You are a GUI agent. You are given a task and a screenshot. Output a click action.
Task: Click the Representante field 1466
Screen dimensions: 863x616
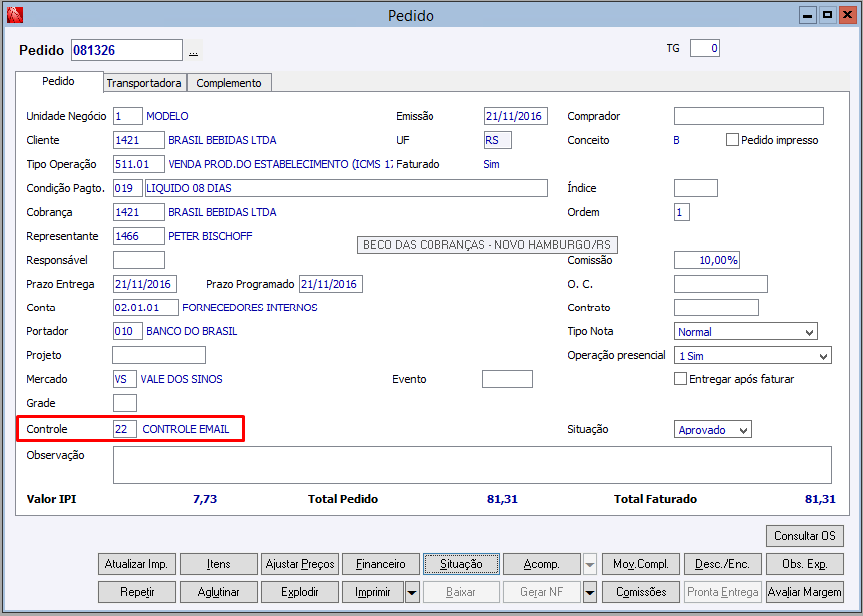139,236
